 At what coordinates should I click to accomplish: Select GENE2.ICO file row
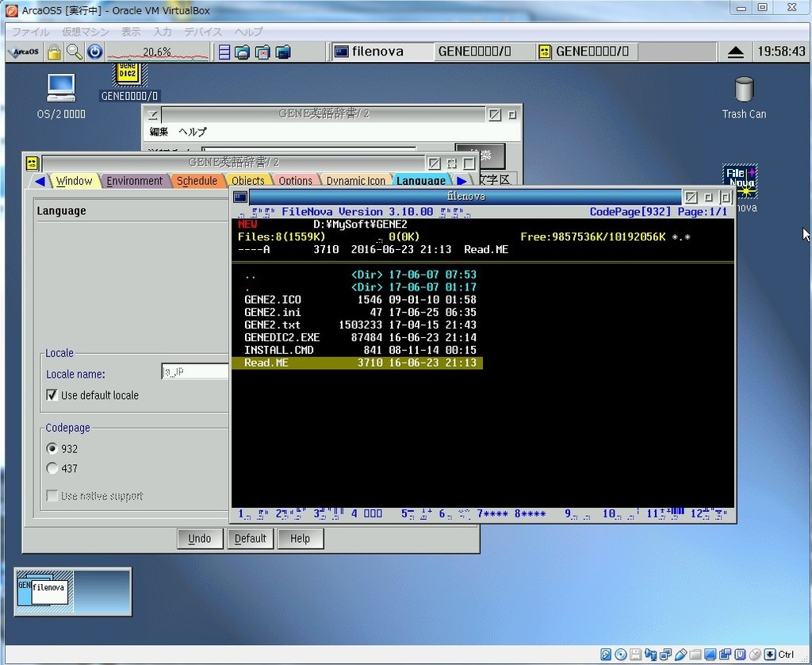358,300
